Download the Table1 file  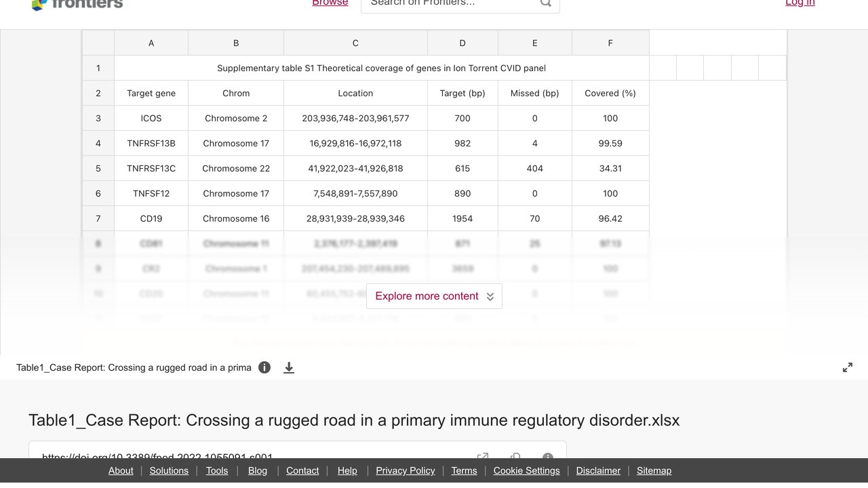tap(289, 367)
